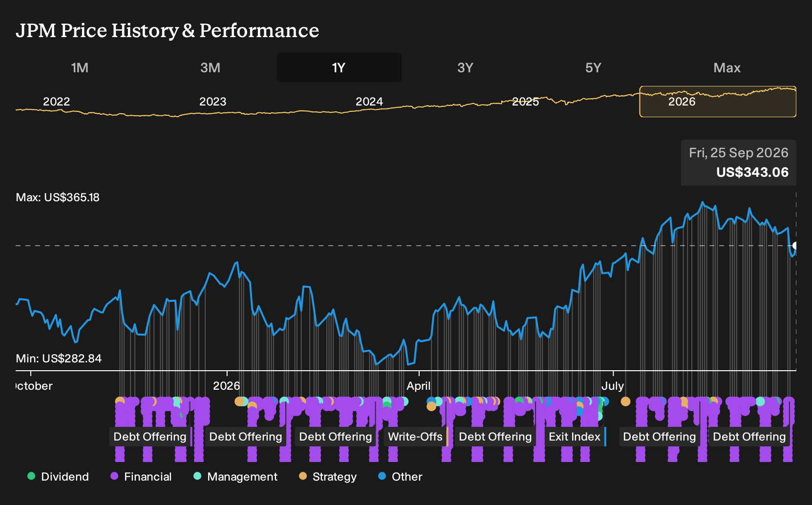Screen dimensions: 812x505
Task: Click the April axis label
Action: (419, 386)
